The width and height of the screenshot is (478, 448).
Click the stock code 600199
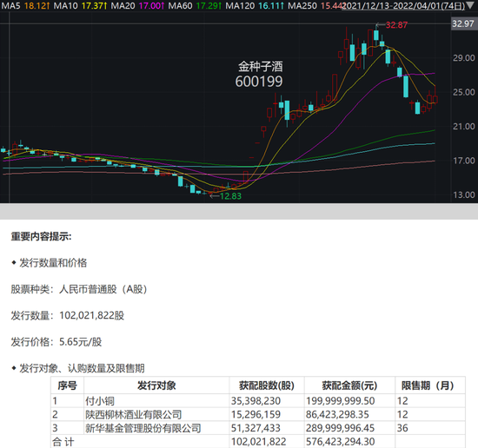pos(259,82)
